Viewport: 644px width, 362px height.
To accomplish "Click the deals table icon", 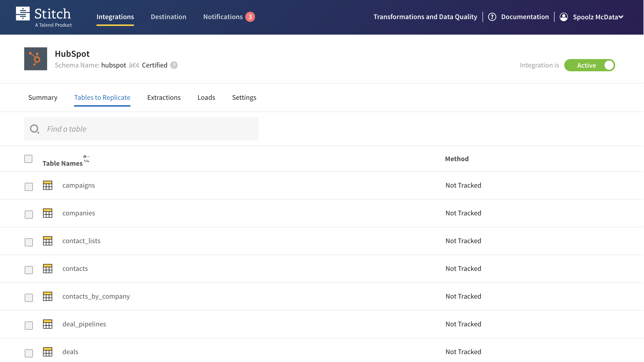I will [48, 352].
